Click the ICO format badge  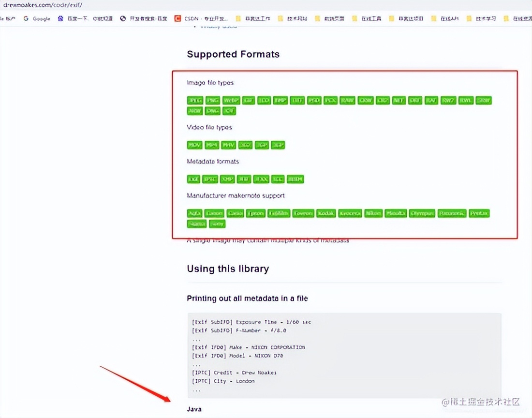point(264,101)
